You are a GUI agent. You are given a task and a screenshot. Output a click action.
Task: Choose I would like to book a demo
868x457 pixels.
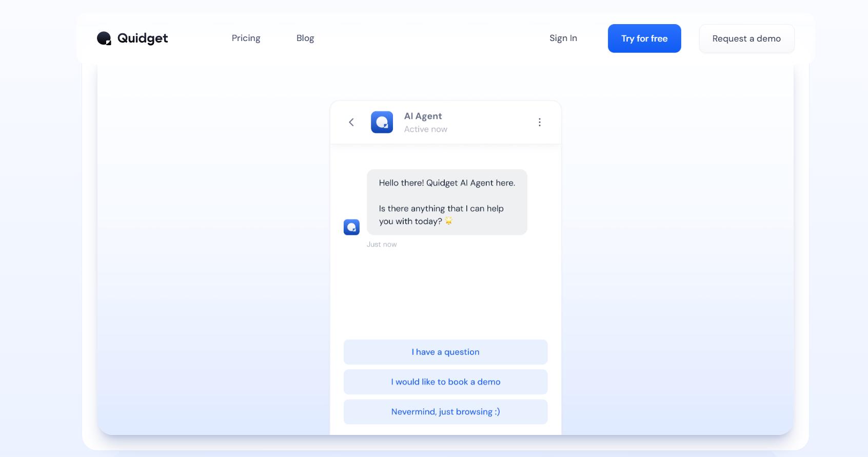tap(445, 382)
